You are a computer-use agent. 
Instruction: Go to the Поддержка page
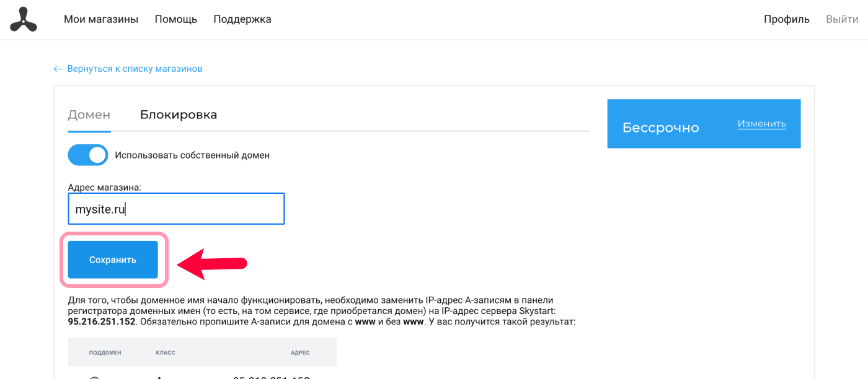point(242,19)
